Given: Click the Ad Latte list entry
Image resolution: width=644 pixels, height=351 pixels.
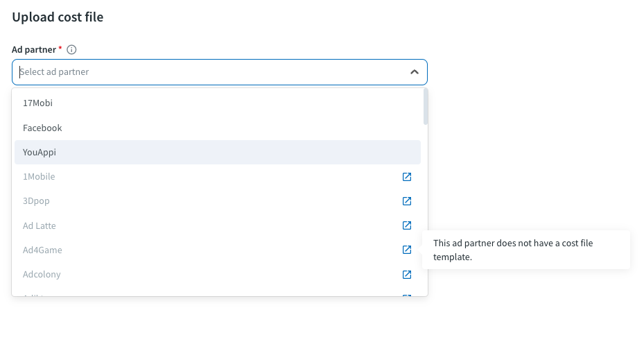Looking at the screenshot, I should click(218, 225).
